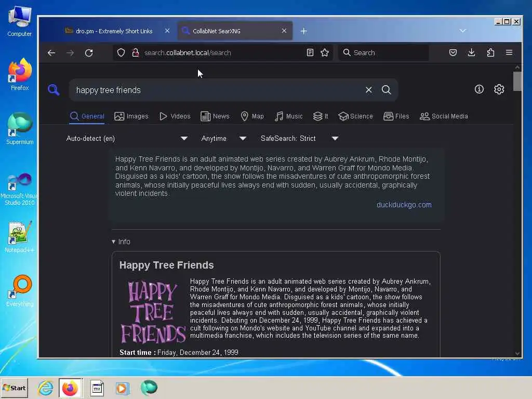The width and height of the screenshot is (532, 399).
Task: Open the Computer desktop icon
Action: (20, 21)
